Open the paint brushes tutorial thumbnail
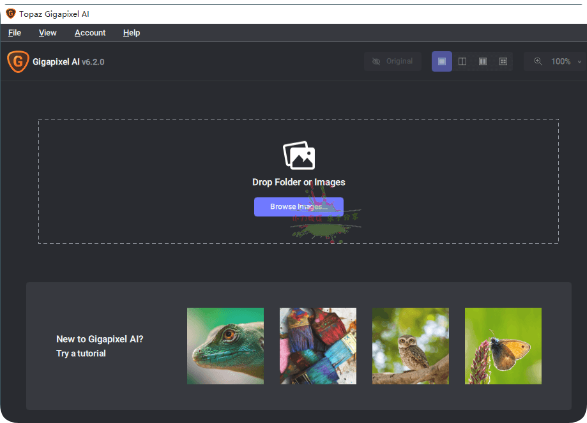Screen dimensions: 587x423 point(318,346)
